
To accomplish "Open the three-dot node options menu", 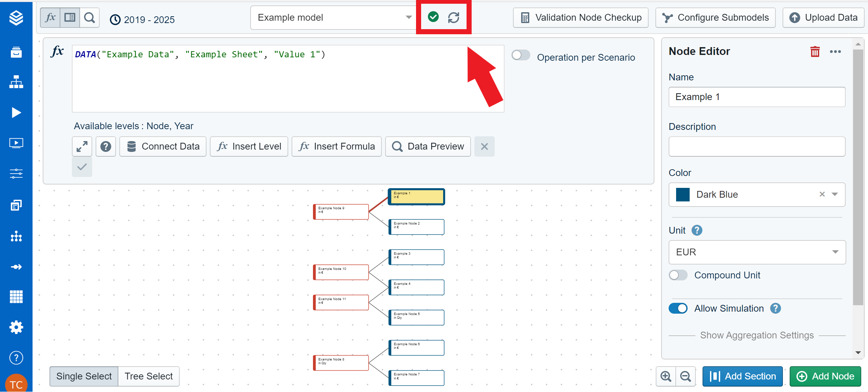I will pos(835,52).
